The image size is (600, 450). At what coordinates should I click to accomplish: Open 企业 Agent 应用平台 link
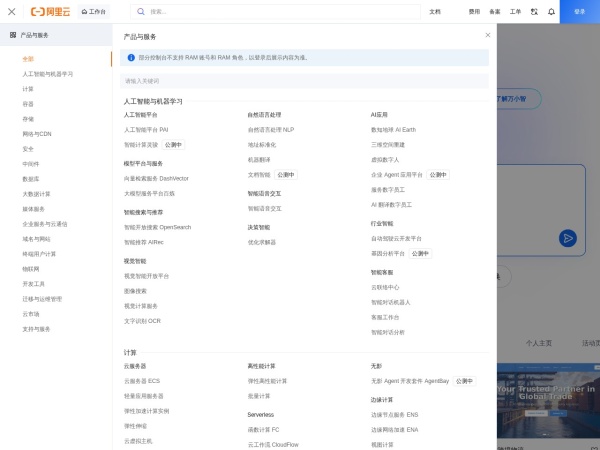click(396, 175)
